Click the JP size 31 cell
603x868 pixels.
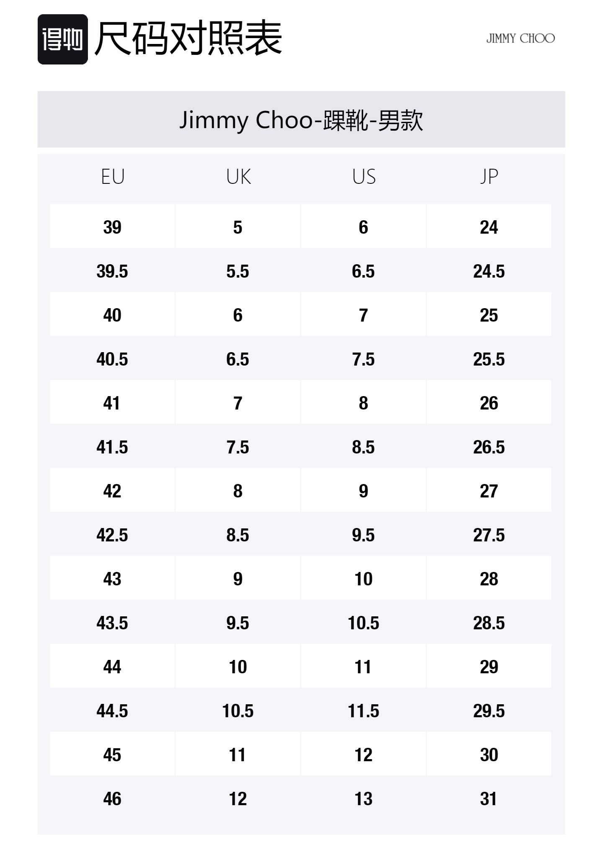tap(489, 798)
